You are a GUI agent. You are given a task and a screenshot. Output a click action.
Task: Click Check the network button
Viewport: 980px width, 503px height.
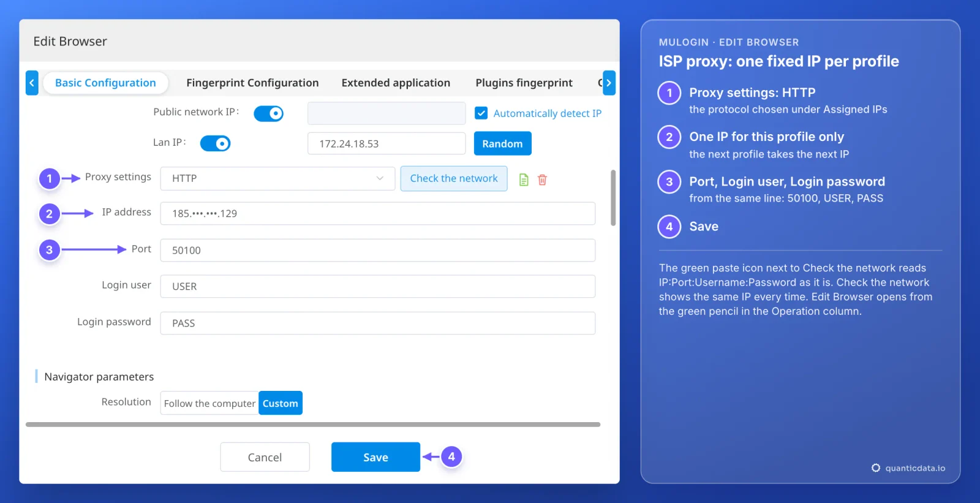[454, 178]
